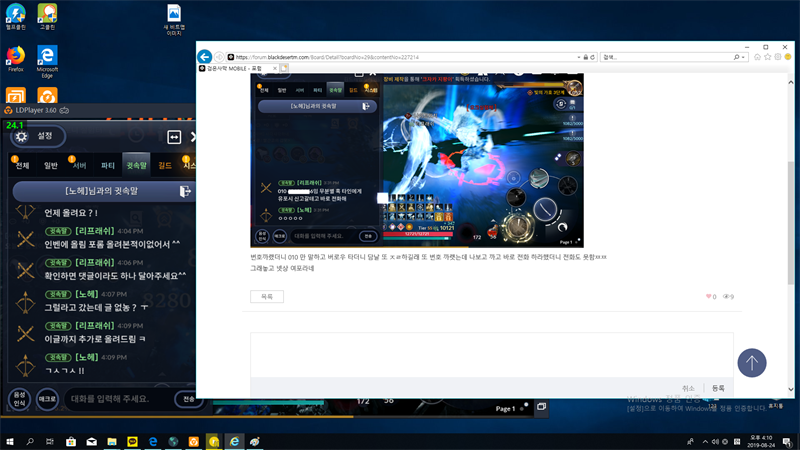Select the 귓속말 chat tab
This screenshot has height=450, width=800.
(x=136, y=165)
